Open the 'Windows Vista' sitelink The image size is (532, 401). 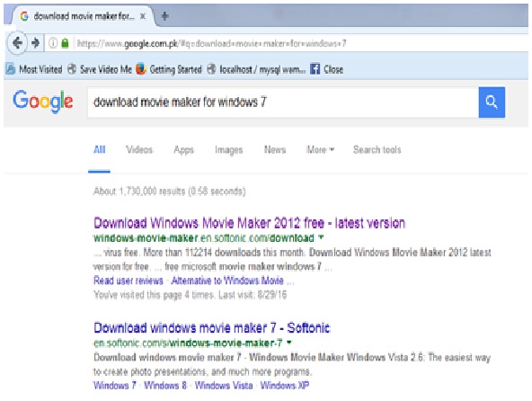tap(224, 386)
